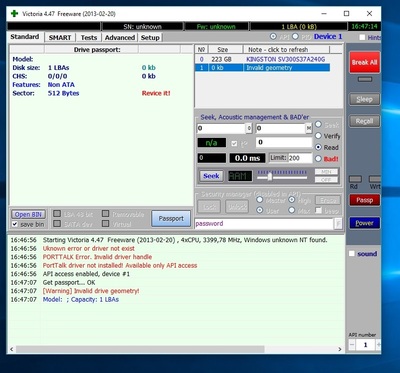Click the red Break All button

pyautogui.click(x=364, y=62)
